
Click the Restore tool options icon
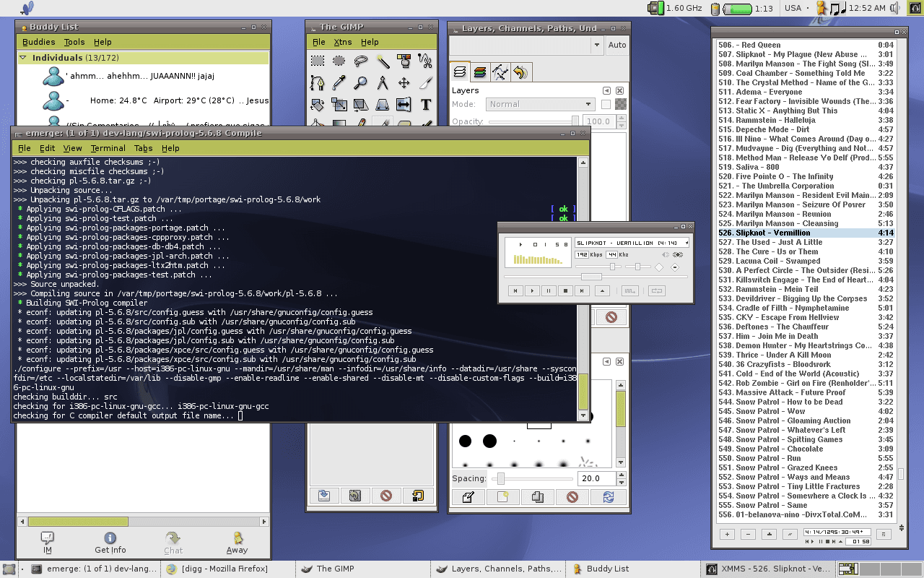click(x=355, y=496)
